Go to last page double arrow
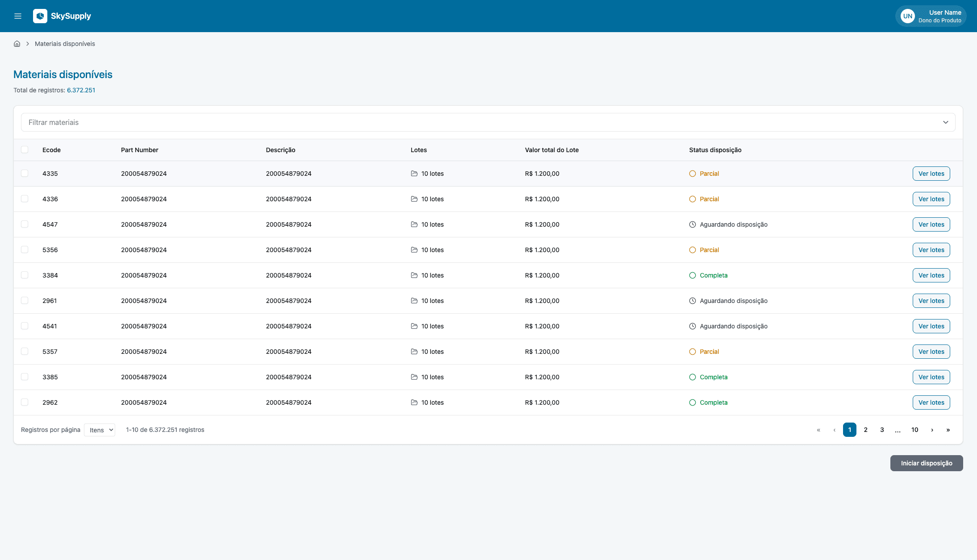The width and height of the screenshot is (977, 560). coord(948,430)
